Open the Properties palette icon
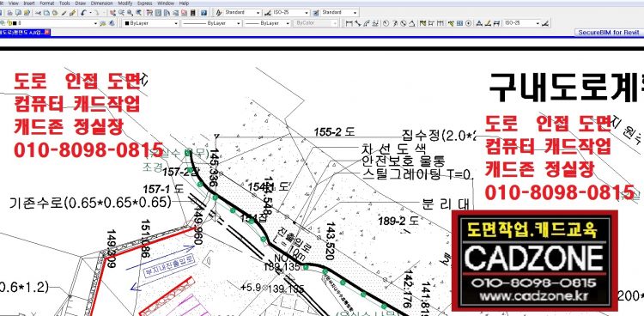644x316 pixels. [149, 13]
